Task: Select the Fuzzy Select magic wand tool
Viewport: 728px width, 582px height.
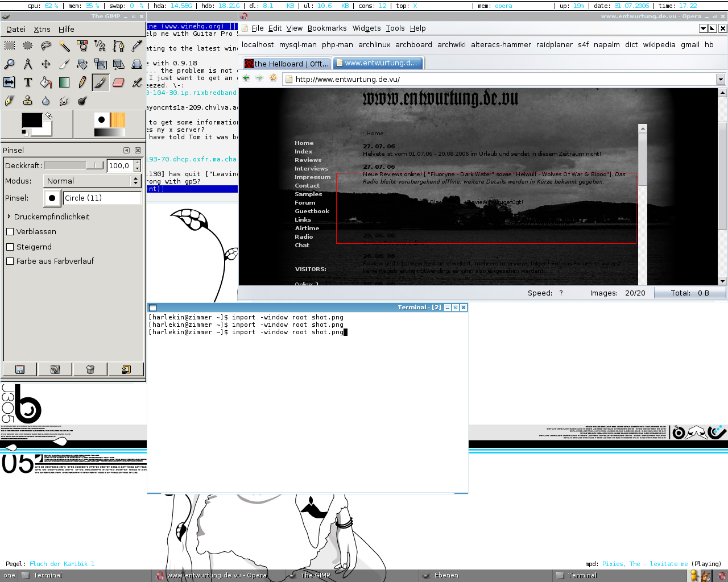Action: (64, 46)
